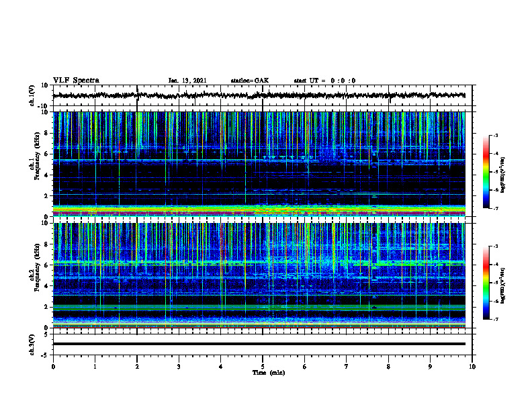
Task: Click the color scale bar beside ch.2 spectrogram
Action: click(x=486, y=283)
